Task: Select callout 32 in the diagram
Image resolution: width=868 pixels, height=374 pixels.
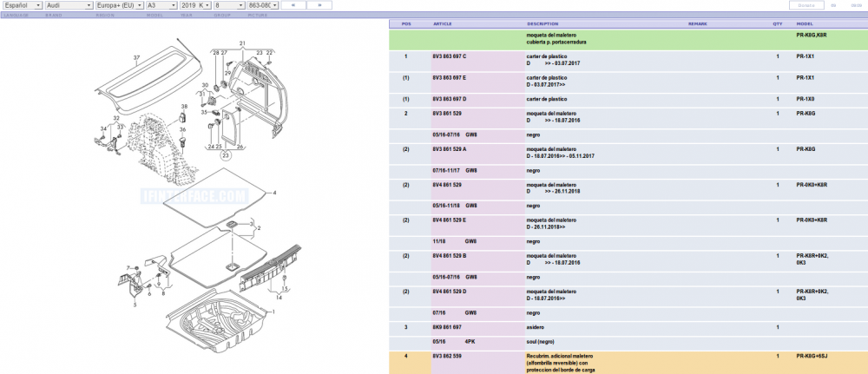Action: point(116,118)
